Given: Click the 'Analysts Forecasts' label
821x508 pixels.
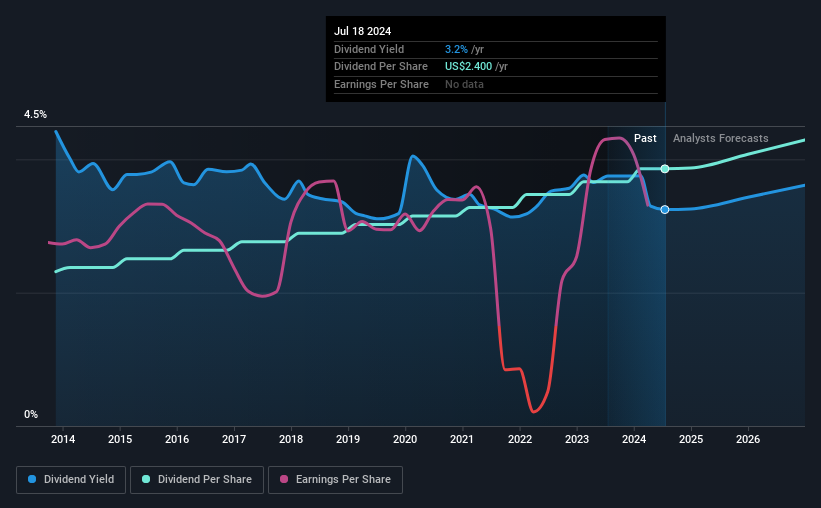Looking at the screenshot, I should [x=720, y=138].
